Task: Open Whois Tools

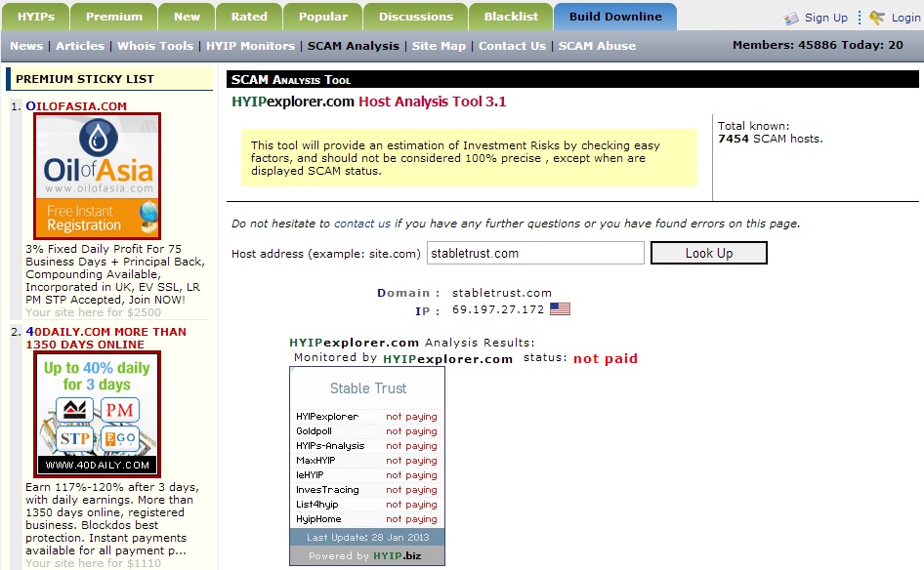Action: pyautogui.click(x=155, y=46)
